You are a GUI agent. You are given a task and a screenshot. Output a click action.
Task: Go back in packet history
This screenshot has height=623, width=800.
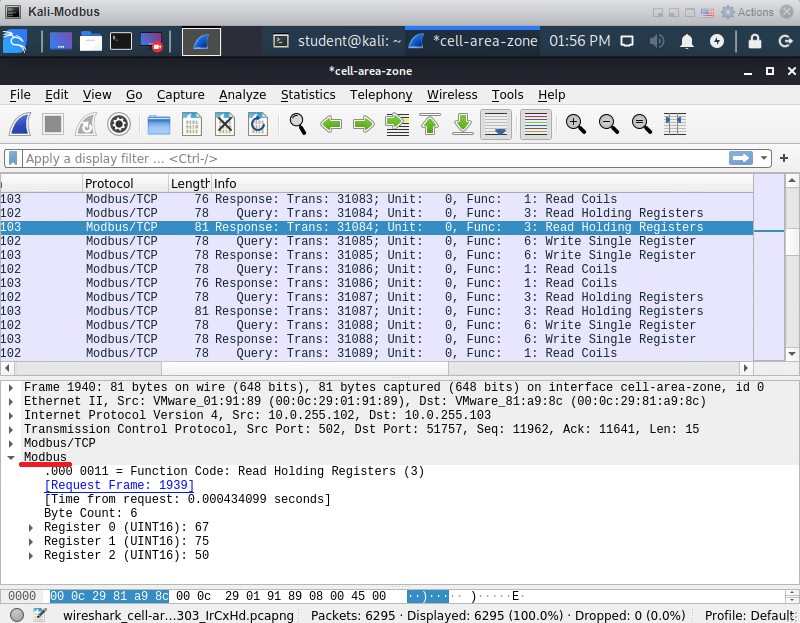[x=331, y=124]
